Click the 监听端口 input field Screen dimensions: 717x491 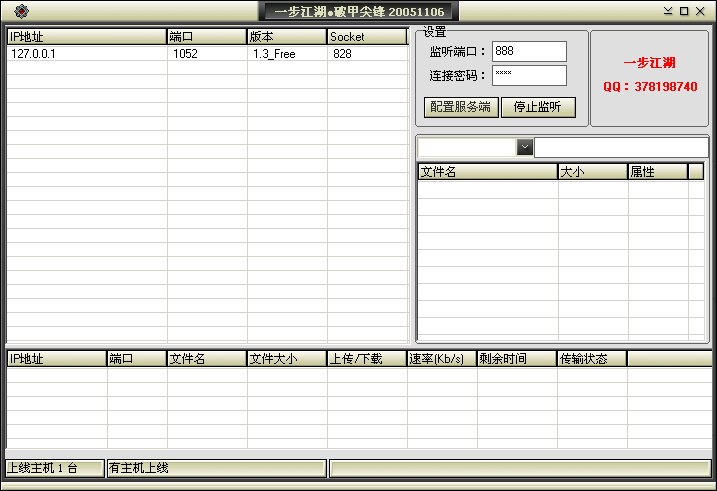point(528,51)
